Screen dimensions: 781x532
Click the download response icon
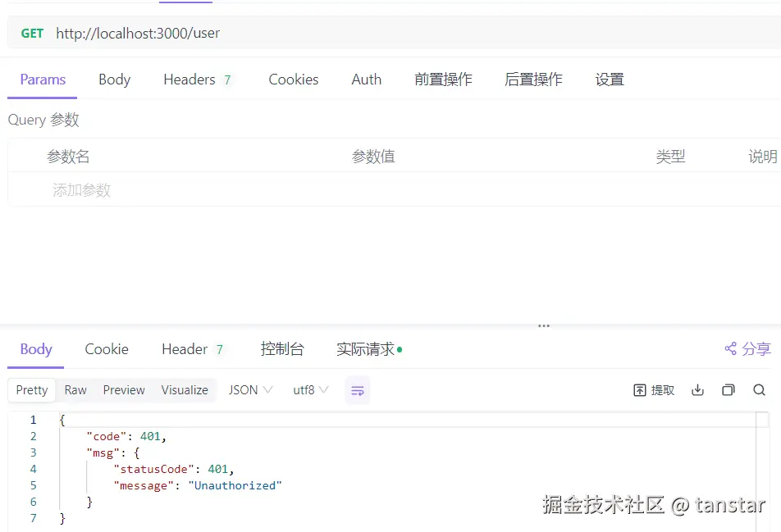(697, 390)
